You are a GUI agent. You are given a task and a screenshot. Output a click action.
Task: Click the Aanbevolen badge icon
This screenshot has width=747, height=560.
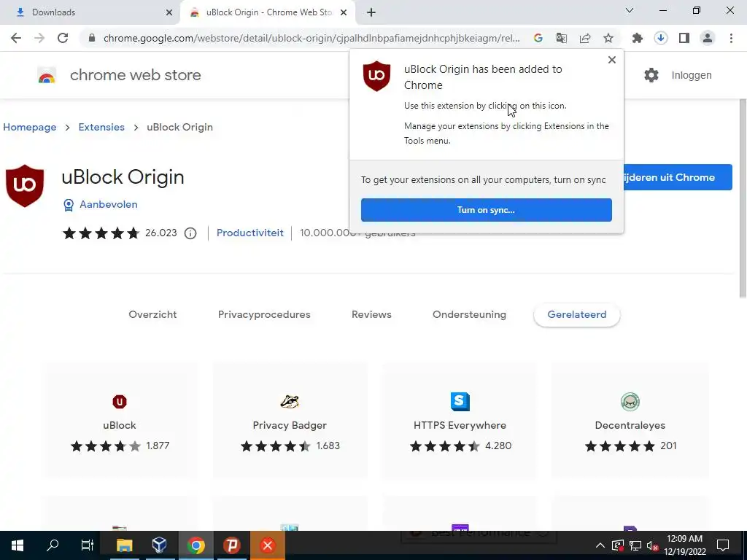coord(69,205)
